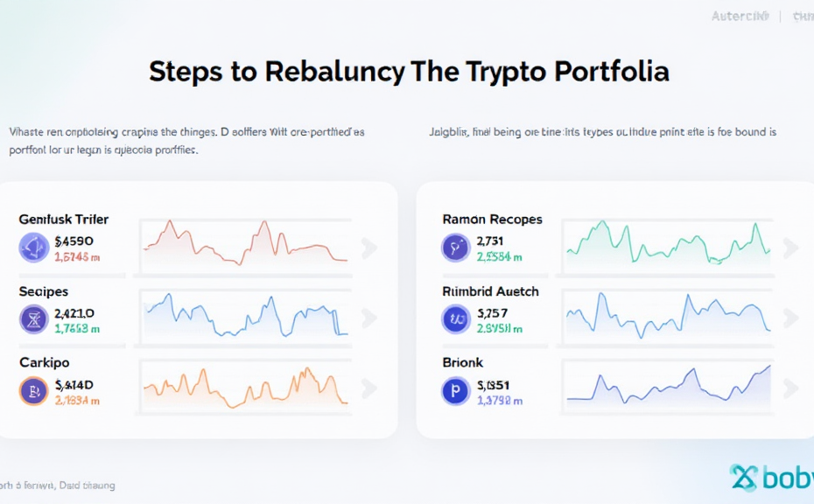Expand the Carkipo row arrow
The image size is (814, 504).
(369, 388)
